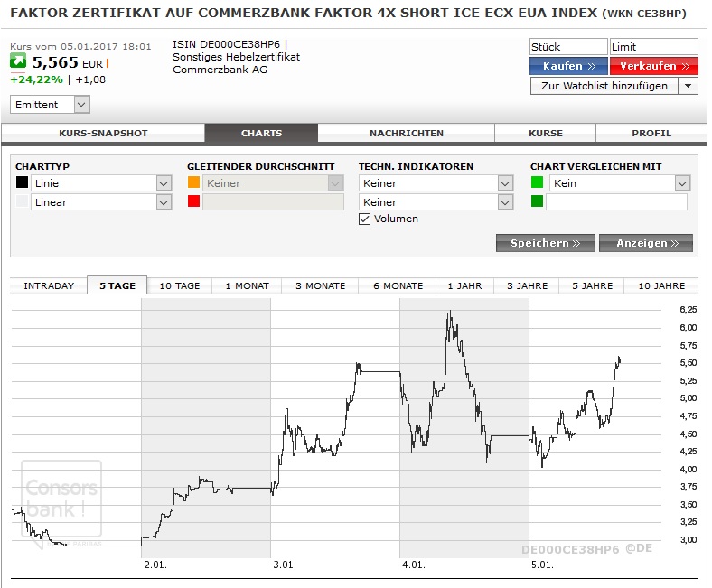Click the Verkaufen button
The width and height of the screenshot is (712, 588).
[x=654, y=66]
